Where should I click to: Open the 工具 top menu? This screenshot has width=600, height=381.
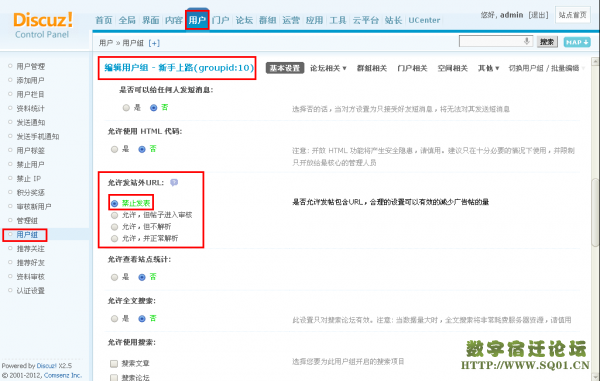(338, 20)
